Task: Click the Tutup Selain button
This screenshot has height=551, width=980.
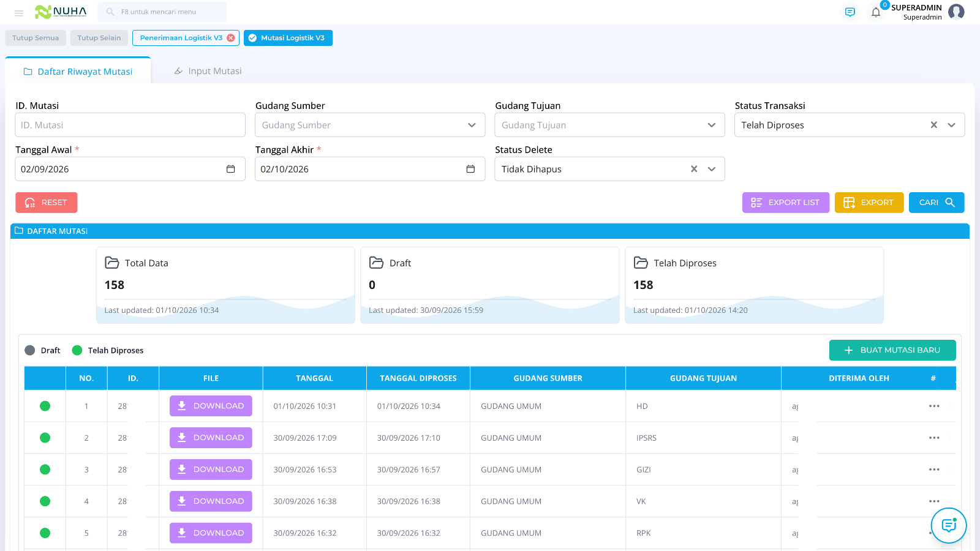Action: coord(99,38)
